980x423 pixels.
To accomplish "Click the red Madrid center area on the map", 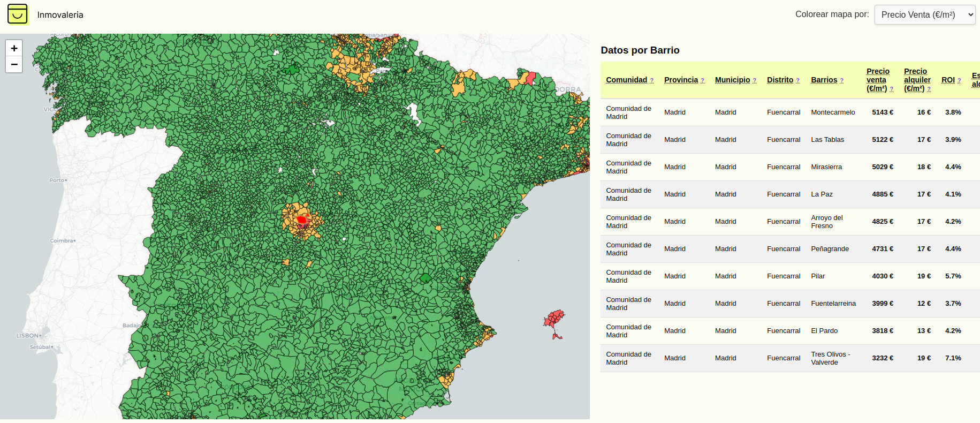I will (x=301, y=220).
